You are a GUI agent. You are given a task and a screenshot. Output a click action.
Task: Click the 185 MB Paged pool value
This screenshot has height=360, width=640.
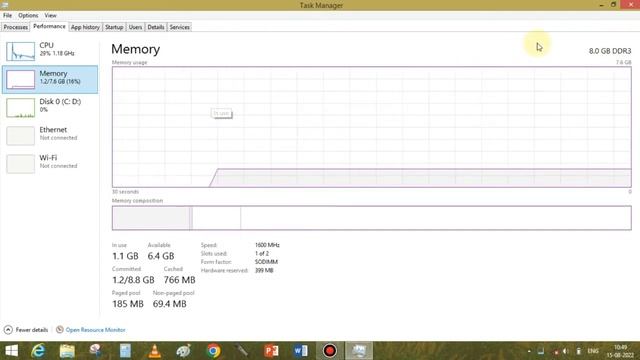pyautogui.click(x=128, y=304)
